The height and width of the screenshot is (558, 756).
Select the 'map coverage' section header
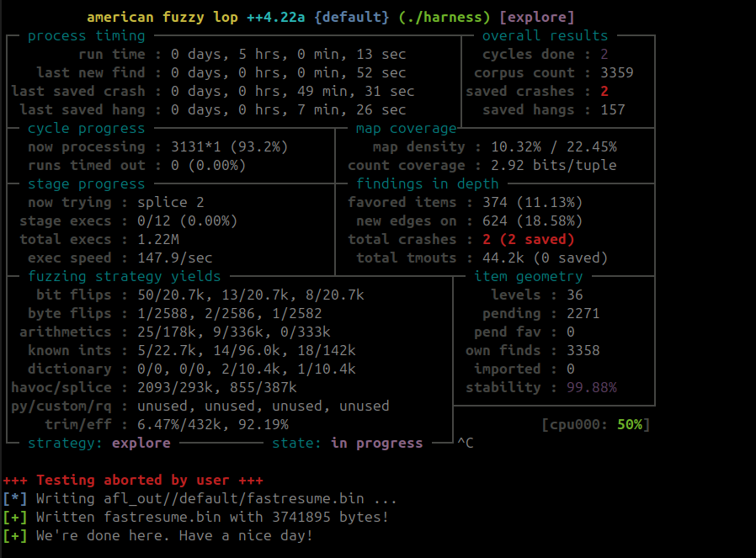pos(406,129)
